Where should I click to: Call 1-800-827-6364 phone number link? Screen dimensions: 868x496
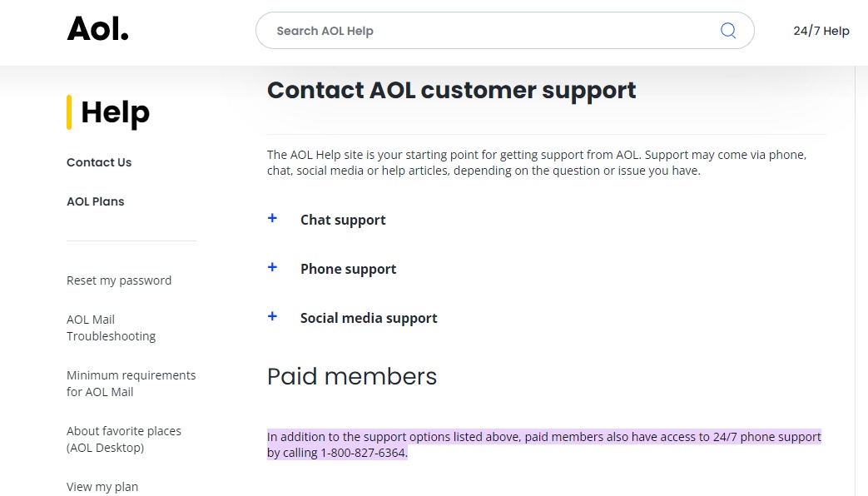coord(362,453)
